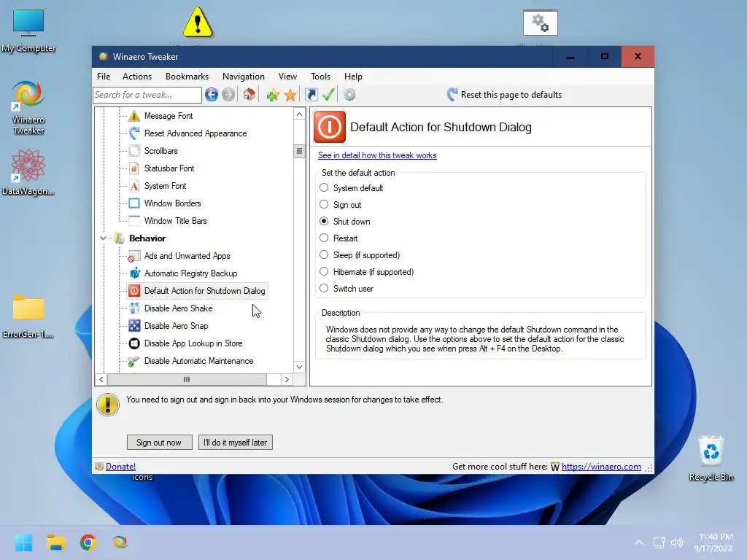Select the System default radio option
The image size is (747, 560).
coord(324,187)
